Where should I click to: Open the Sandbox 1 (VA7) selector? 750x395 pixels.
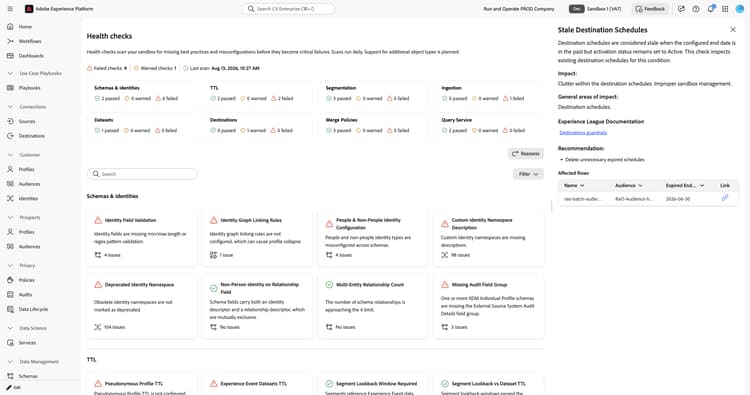pos(595,9)
